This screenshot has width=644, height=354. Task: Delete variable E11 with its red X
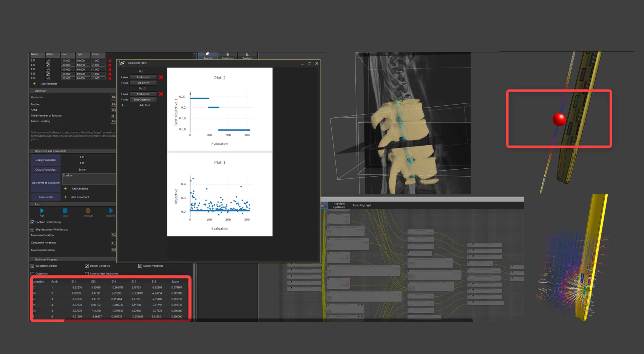click(x=110, y=61)
